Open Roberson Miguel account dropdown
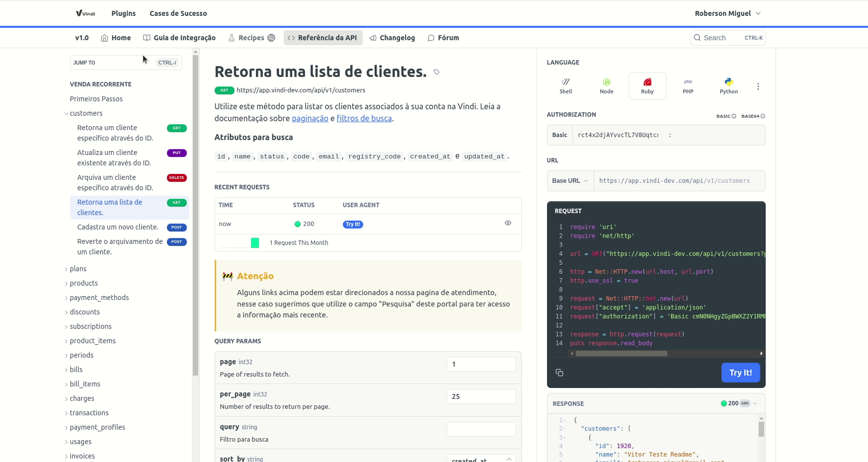The height and width of the screenshot is (462, 868). [728, 13]
